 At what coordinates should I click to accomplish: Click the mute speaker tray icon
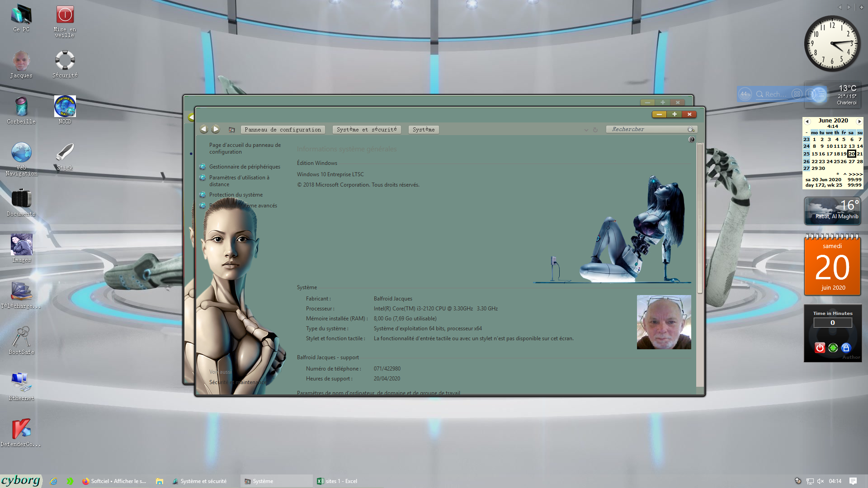tap(821, 481)
